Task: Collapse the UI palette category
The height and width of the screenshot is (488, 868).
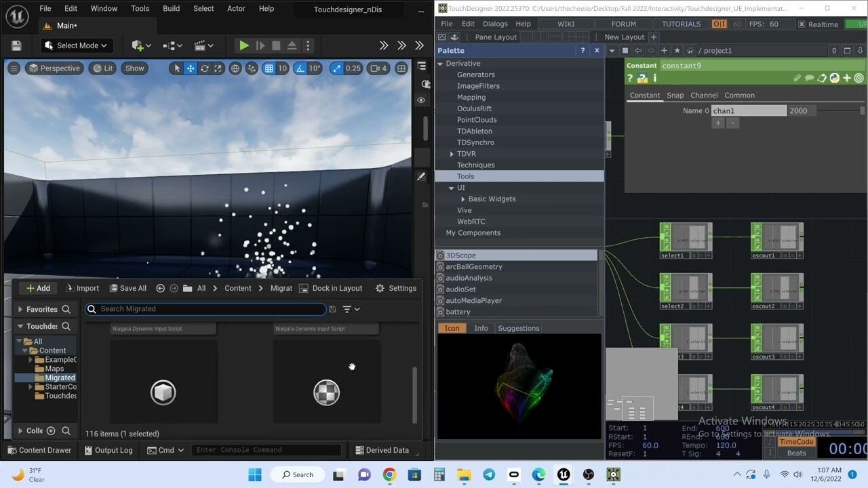Action: 452,187
